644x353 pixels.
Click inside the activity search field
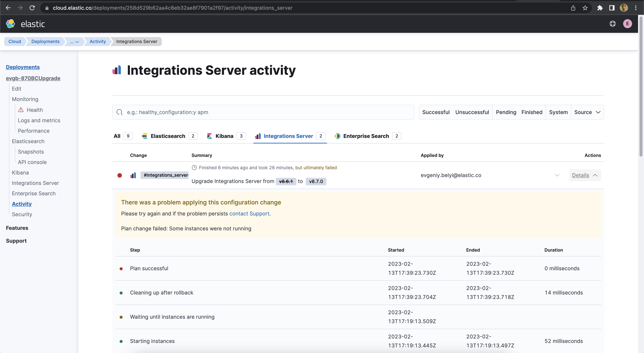(250, 112)
